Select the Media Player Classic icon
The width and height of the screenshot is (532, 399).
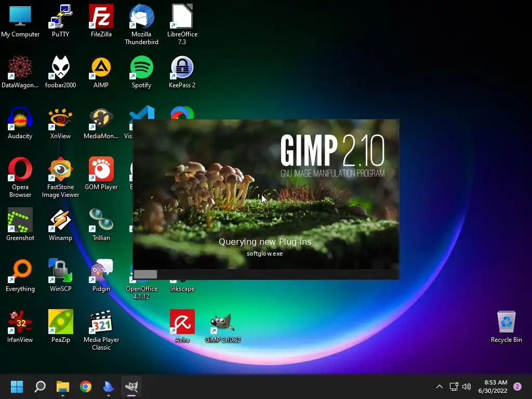point(101,330)
